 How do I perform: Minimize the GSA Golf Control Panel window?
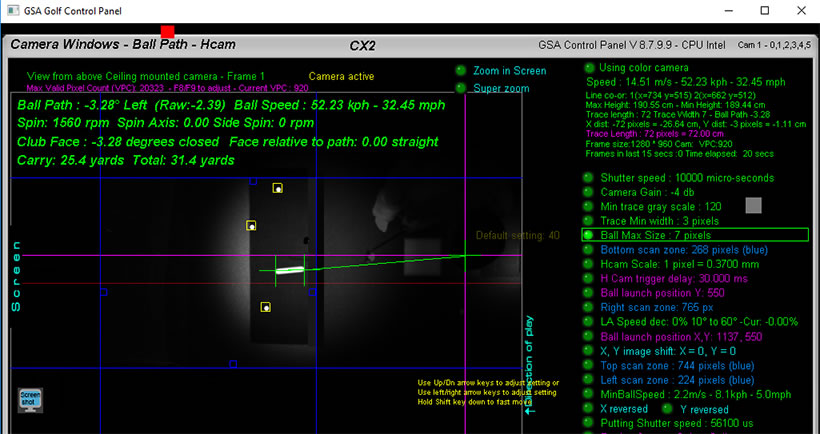(728, 10)
